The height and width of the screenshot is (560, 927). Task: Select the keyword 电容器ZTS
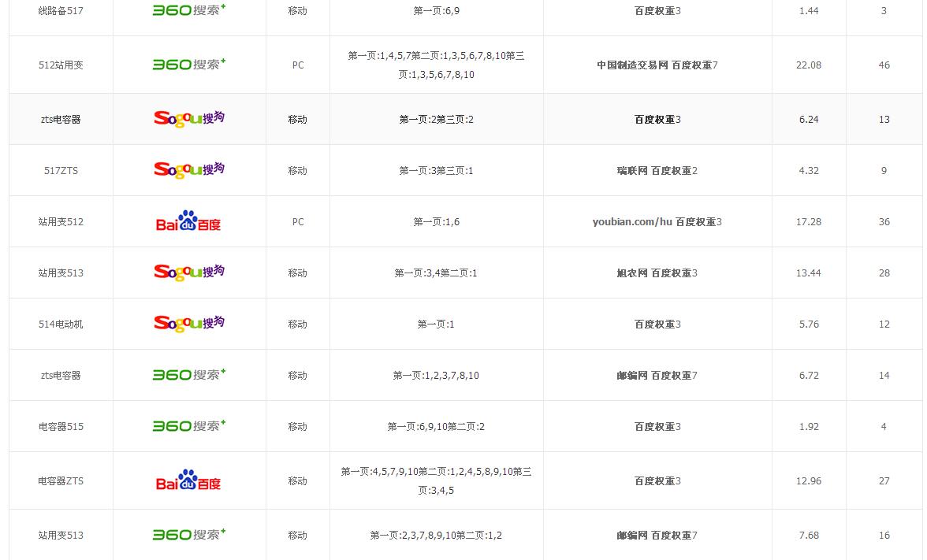pos(61,481)
